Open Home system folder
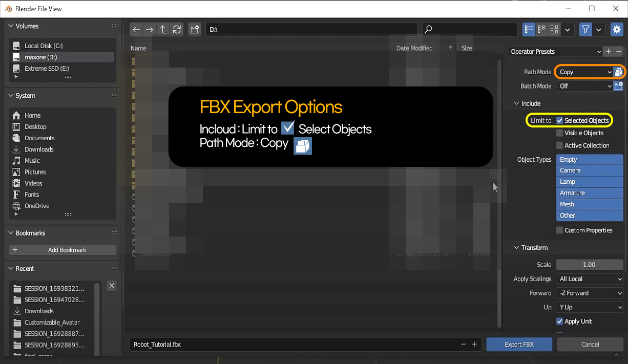Image resolution: width=628 pixels, height=364 pixels. [x=61, y=116]
